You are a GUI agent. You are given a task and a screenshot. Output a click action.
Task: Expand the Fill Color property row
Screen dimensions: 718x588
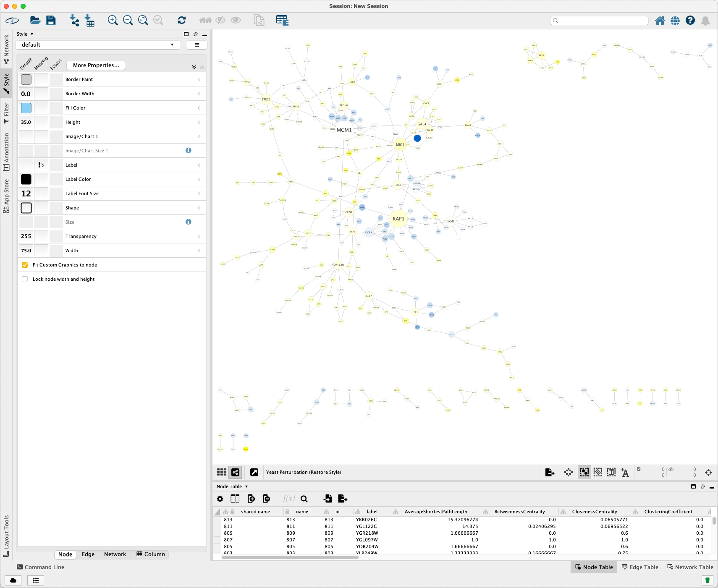pyautogui.click(x=199, y=108)
